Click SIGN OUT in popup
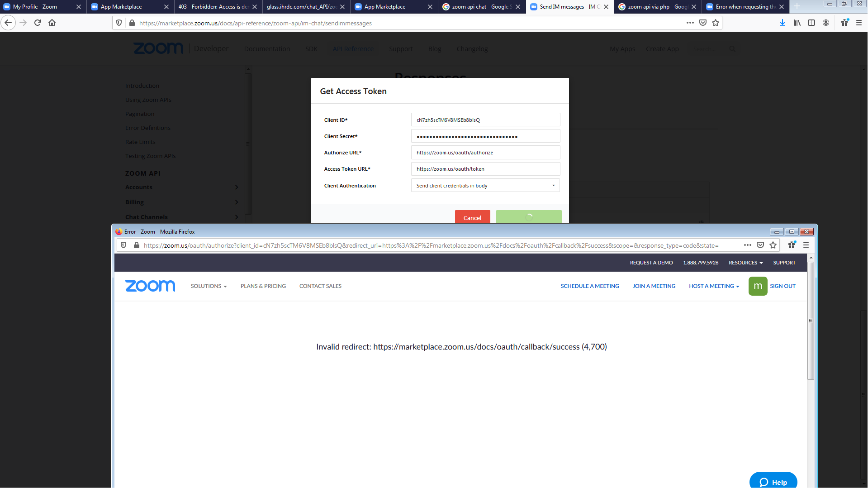The width and height of the screenshot is (868, 489). point(783,286)
